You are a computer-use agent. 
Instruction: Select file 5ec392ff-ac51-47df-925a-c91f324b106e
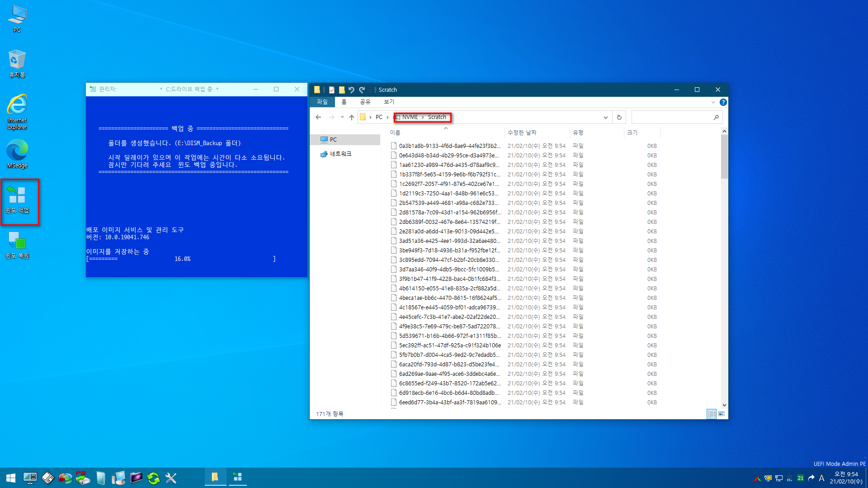tap(524, 345)
